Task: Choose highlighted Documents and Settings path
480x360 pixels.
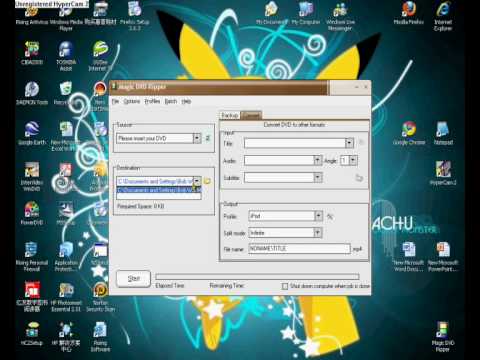Action: click(x=159, y=190)
